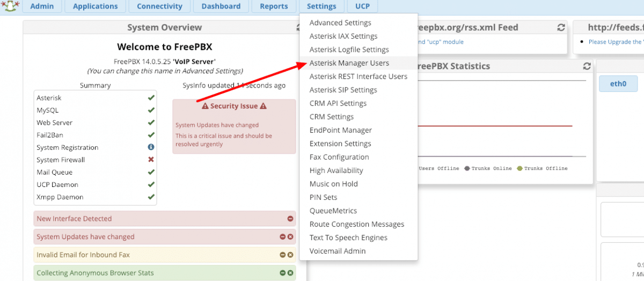Open Voicemail Admin from the menu
The height and width of the screenshot is (281, 644).
pyautogui.click(x=338, y=251)
